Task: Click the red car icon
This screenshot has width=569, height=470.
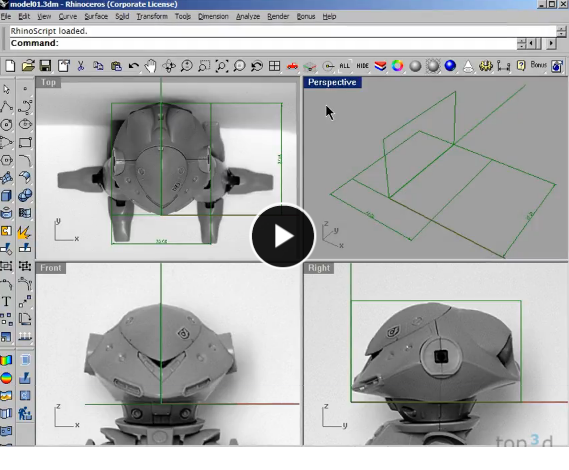Action: (x=292, y=66)
